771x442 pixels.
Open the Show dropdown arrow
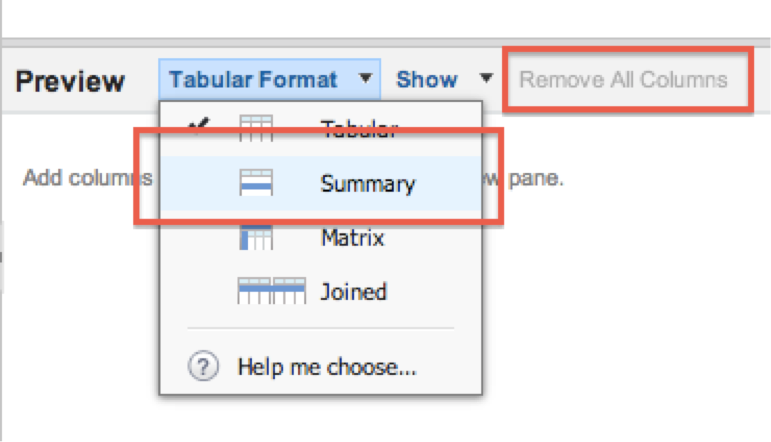click(x=486, y=79)
